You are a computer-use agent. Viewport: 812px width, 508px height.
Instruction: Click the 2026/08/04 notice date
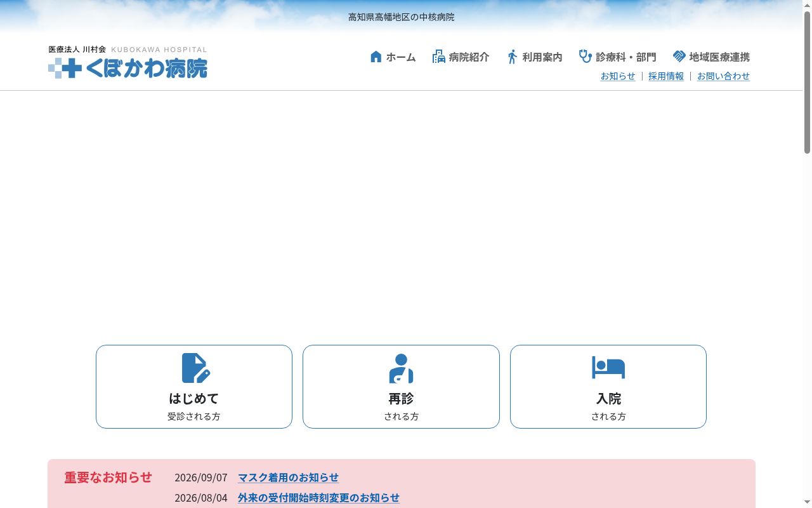coord(201,498)
